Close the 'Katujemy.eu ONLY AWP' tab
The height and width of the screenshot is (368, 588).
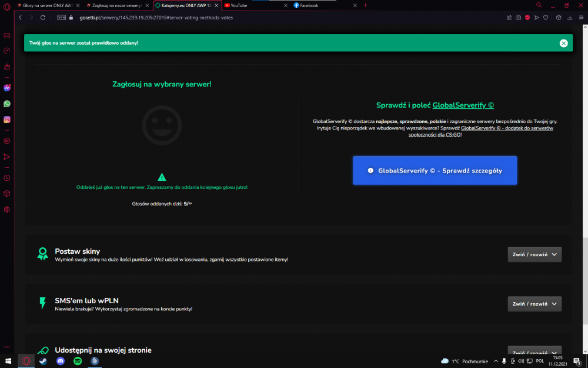pos(216,5)
